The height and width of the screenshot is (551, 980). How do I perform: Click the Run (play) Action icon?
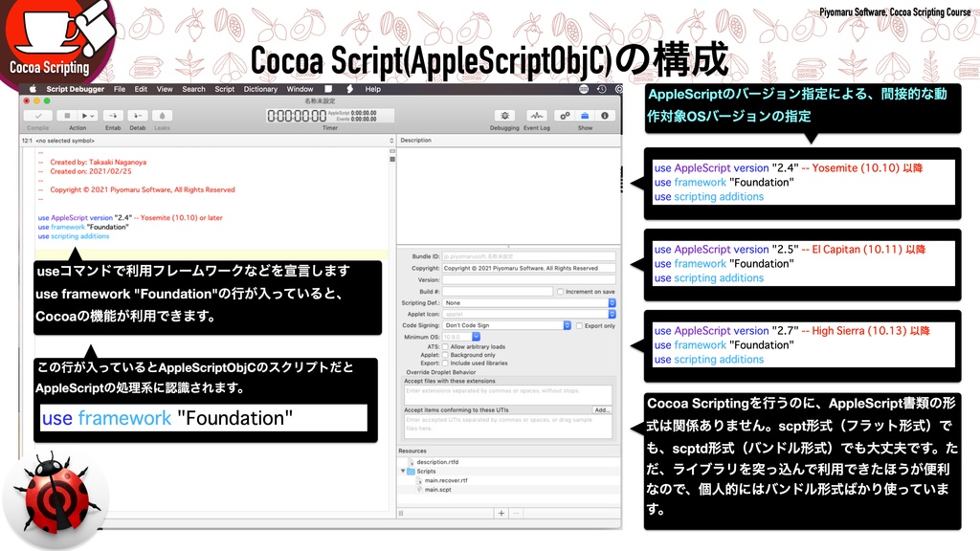coord(85,116)
